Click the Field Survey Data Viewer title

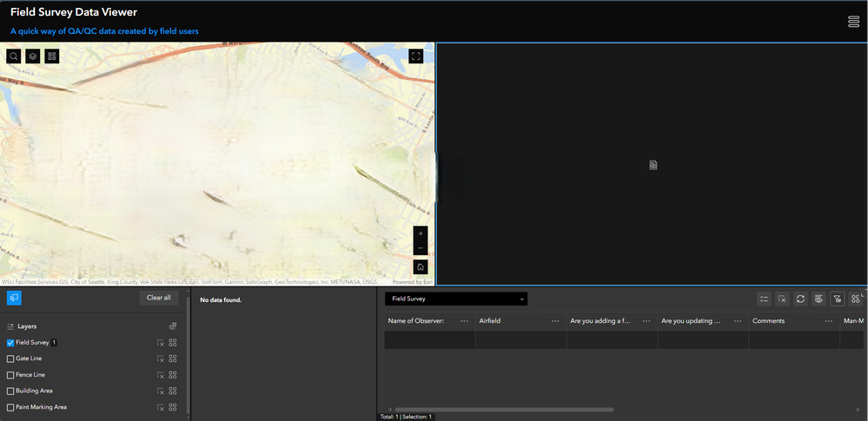point(74,11)
